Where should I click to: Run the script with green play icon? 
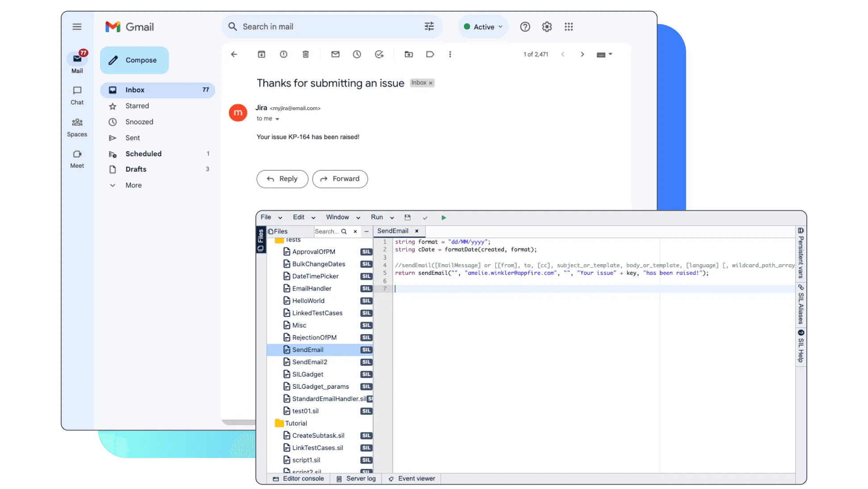click(x=443, y=218)
